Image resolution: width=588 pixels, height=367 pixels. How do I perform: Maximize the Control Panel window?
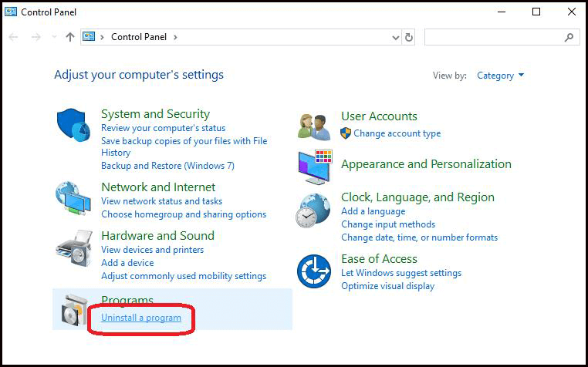coord(536,12)
